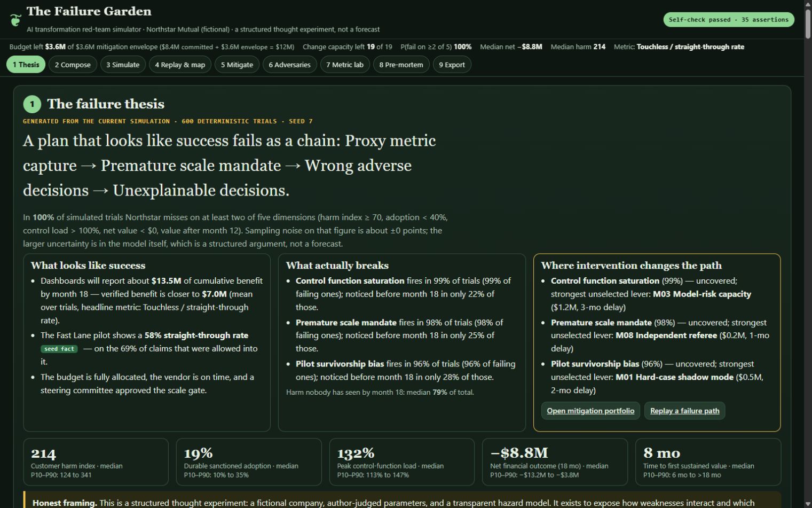Click 'What looks like success' heading

click(x=88, y=265)
